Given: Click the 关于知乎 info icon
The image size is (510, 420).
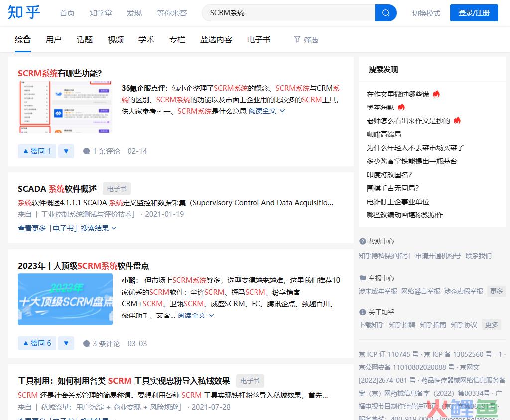Looking at the screenshot, I should [x=363, y=312].
